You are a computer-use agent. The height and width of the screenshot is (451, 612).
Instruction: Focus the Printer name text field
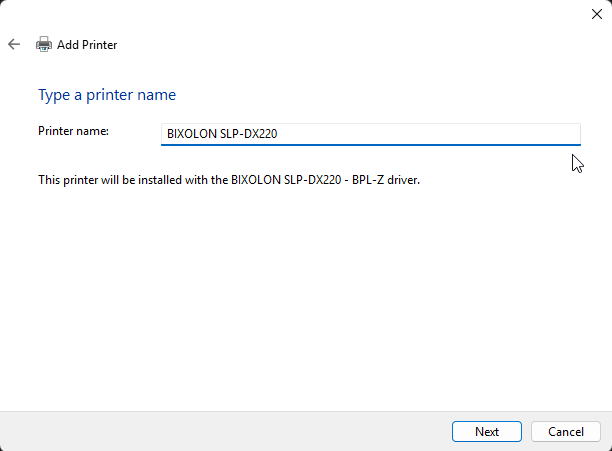tap(371, 134)
